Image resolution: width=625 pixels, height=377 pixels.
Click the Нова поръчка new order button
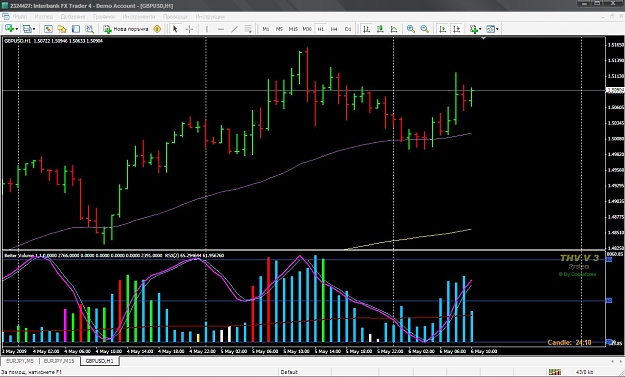click(x=126, y=29)
